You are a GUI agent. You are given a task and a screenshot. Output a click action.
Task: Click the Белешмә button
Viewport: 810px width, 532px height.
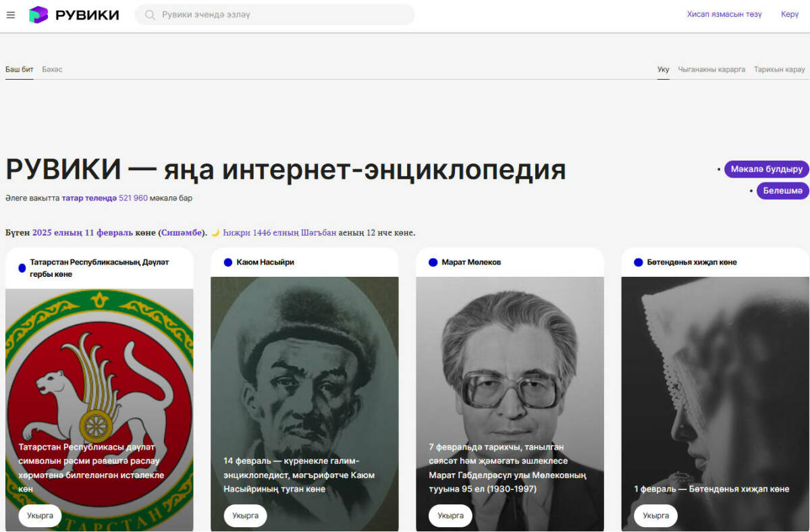783,191
